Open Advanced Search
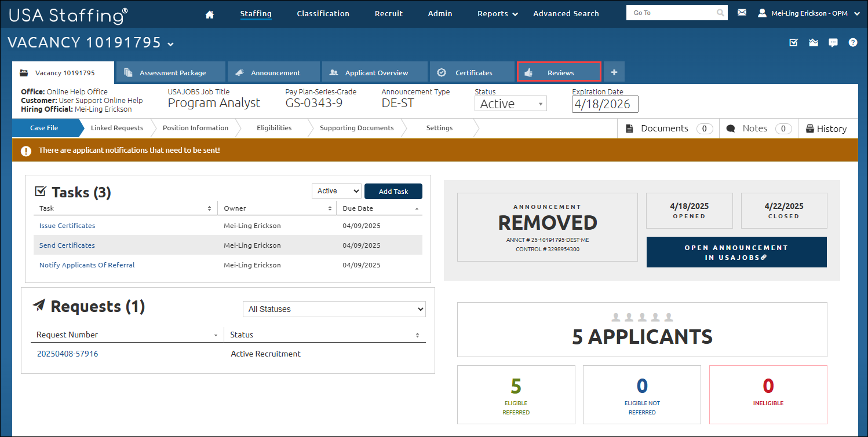This screenshot has height=437, width=868. (566, 13)
